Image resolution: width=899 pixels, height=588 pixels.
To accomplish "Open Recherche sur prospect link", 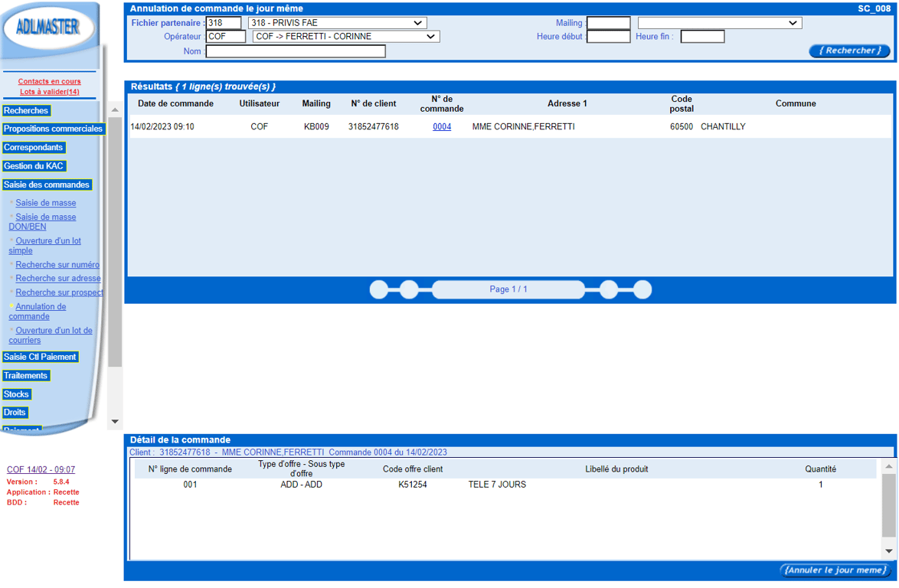I will 60,292.
